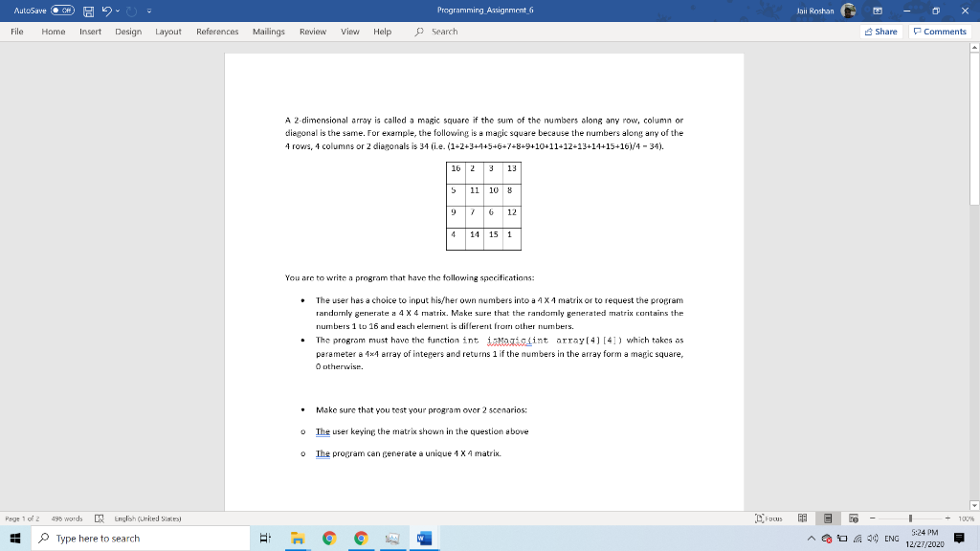Open Microsoft Word from the taskbar
This screenshot has height=551, width=980.
coord(423,538)
